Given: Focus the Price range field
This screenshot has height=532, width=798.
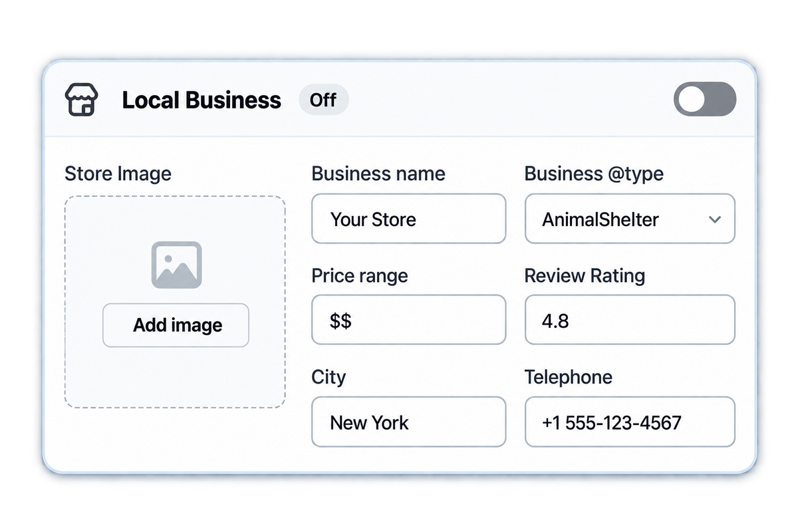Looking at the screenshot, I should pyautogui.click(x=408, y=321).
